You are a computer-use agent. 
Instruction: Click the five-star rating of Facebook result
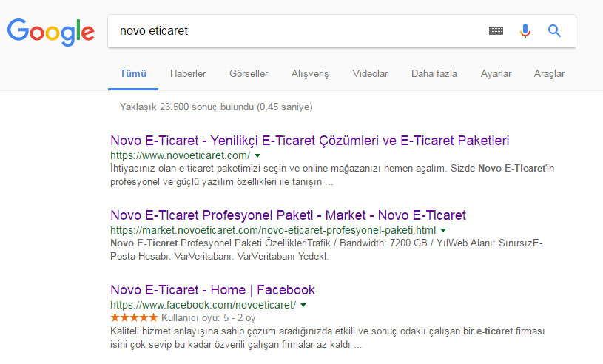[x=134, y=317]
